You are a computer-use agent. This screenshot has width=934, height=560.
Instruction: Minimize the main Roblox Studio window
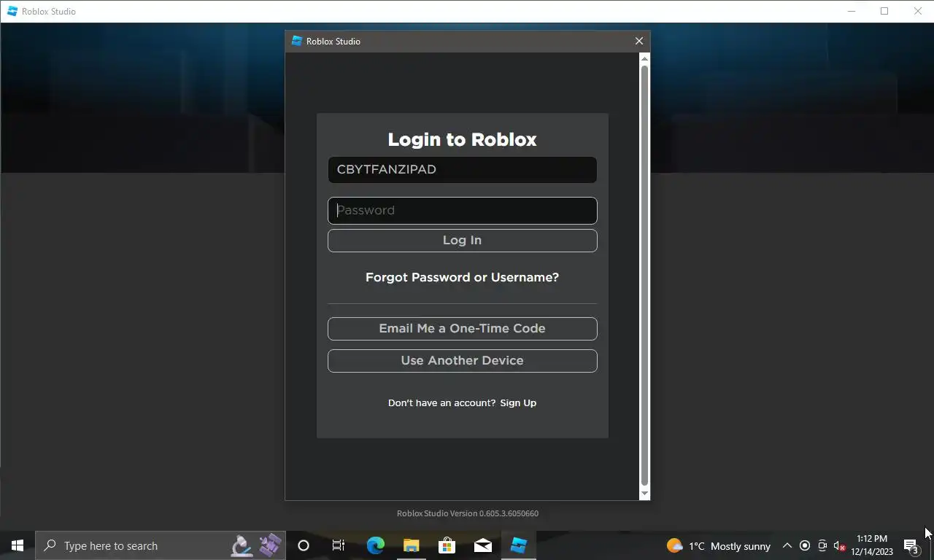pyautogui.click(x=852, y=11)
